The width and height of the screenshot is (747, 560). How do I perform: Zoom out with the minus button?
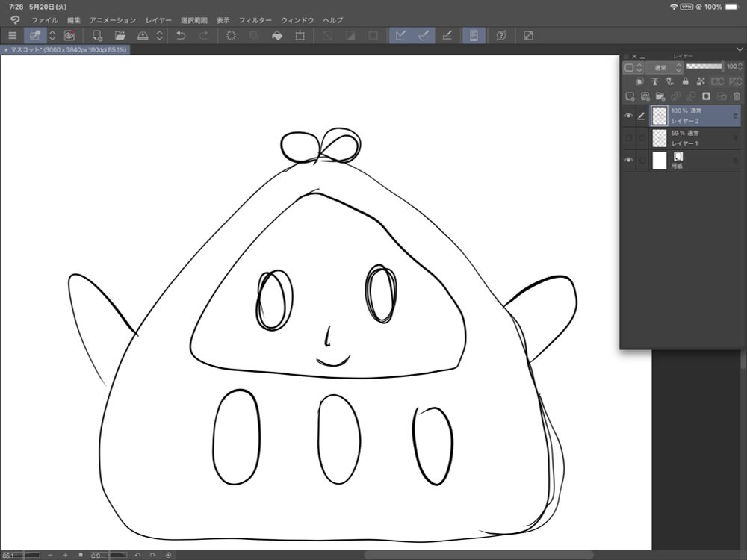[50, 556]
